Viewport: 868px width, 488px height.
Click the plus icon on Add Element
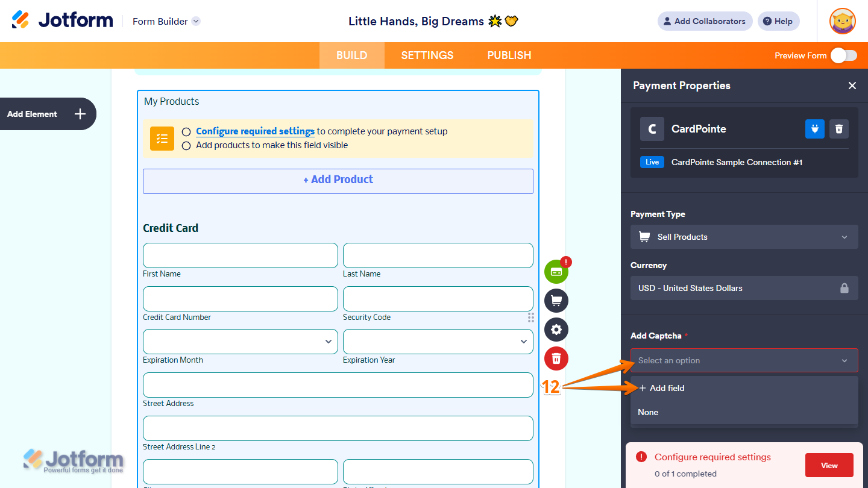[80, 114]
